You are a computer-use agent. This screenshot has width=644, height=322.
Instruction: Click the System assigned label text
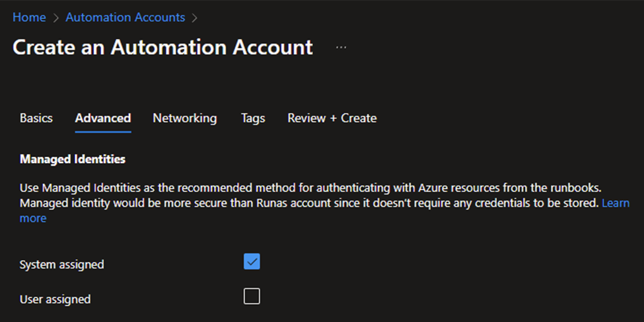click(x=61, y=265)
